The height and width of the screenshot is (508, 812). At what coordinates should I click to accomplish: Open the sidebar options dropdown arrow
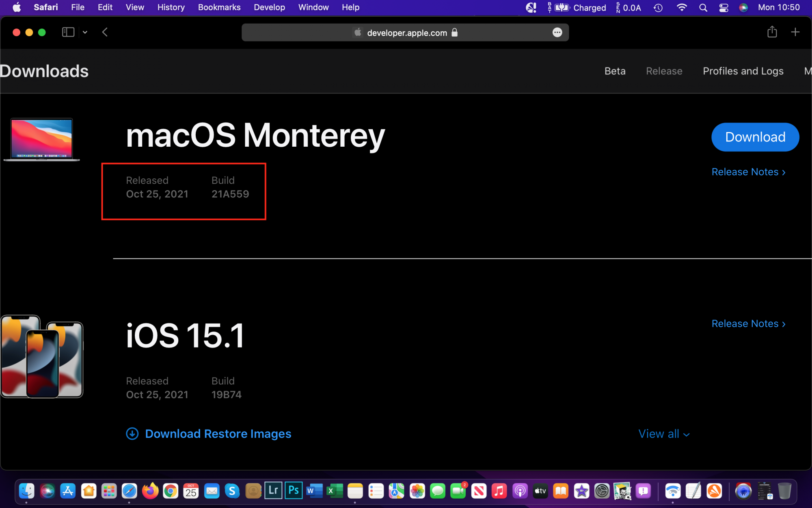click(x=85, y=32)
